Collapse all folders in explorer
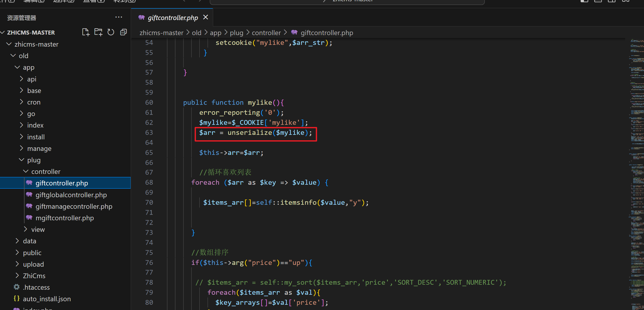Viewport: 644px width, 310px height. (x=123, y=32)
